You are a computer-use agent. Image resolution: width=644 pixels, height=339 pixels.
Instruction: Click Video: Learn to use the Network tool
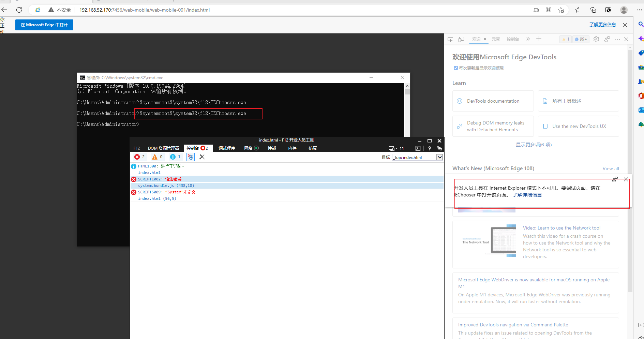(x=561, y=228)
